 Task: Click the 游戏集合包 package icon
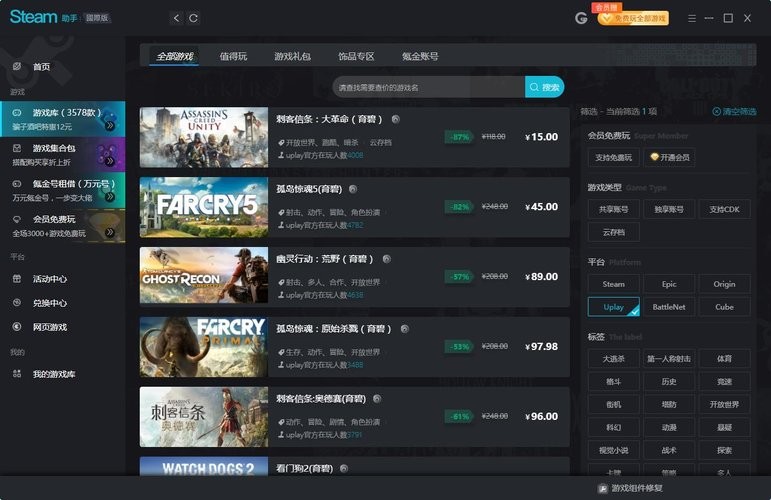click(x=17, y=148)
